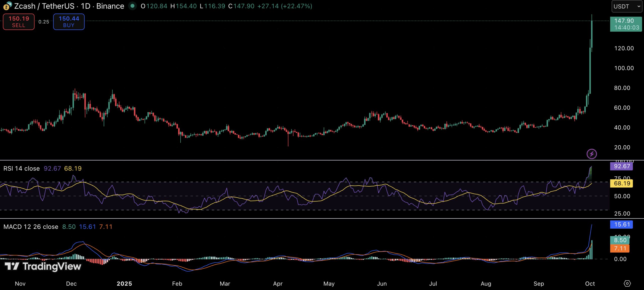
Task: Click the Oct label on time axis
Action: [x=590, y=284]
